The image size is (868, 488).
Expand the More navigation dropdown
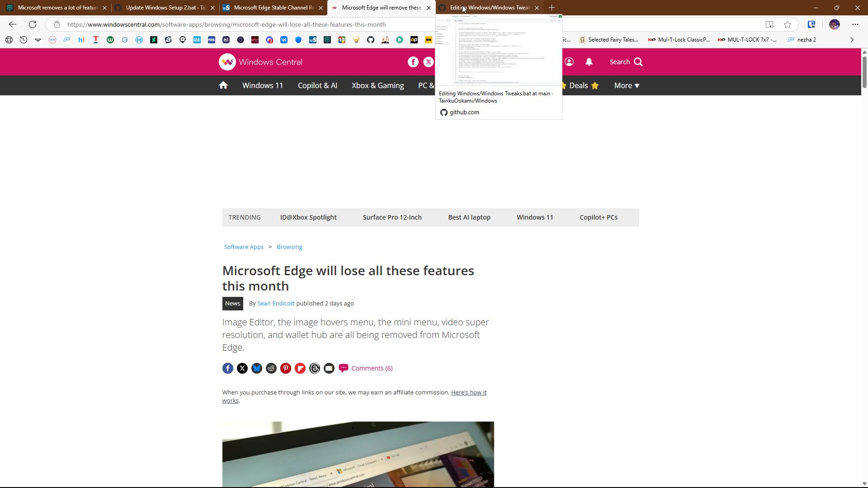(627, 85)
